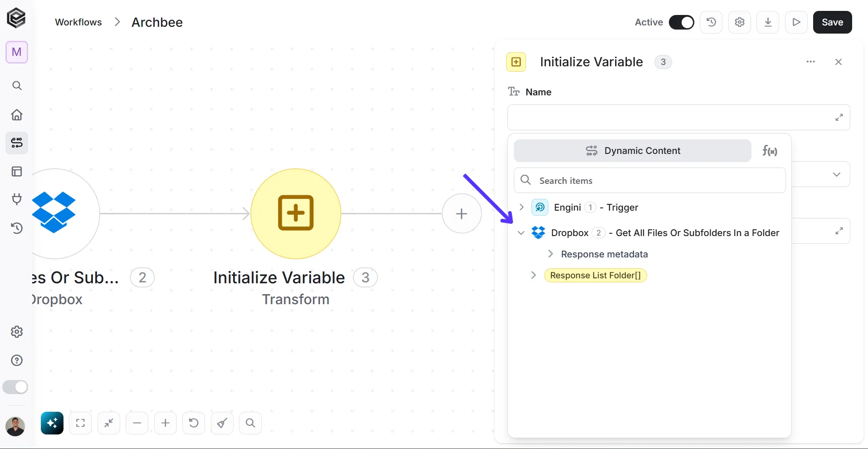868x449 pixels.
Task: Click the Name input field
Action: 678,118
